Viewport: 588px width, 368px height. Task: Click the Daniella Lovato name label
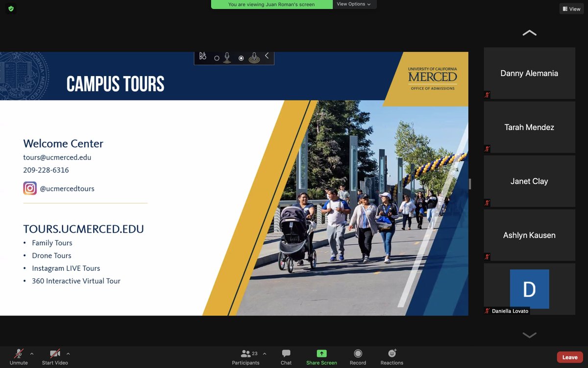tap(511, 311)
